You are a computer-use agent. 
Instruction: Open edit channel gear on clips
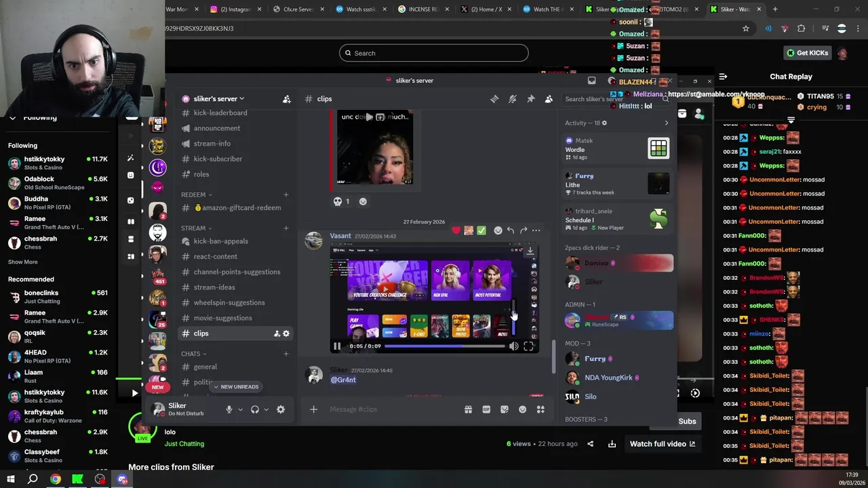click(286, 333)
